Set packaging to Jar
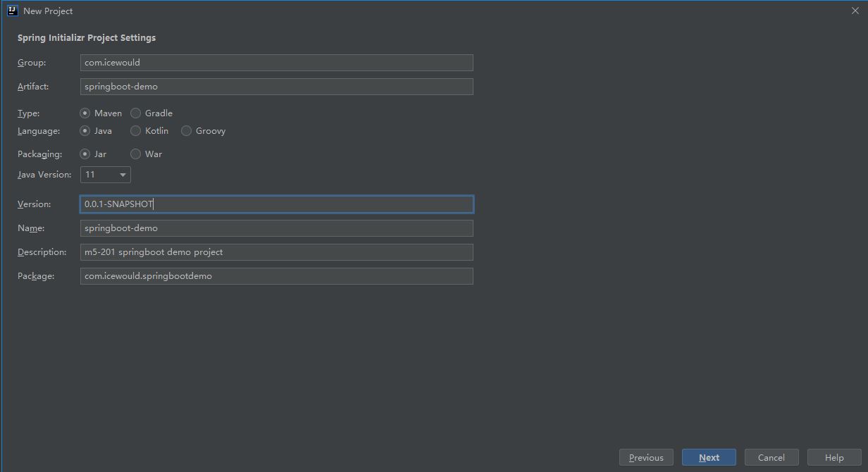This screenshot has width=868, height=472. click(85, 154)
